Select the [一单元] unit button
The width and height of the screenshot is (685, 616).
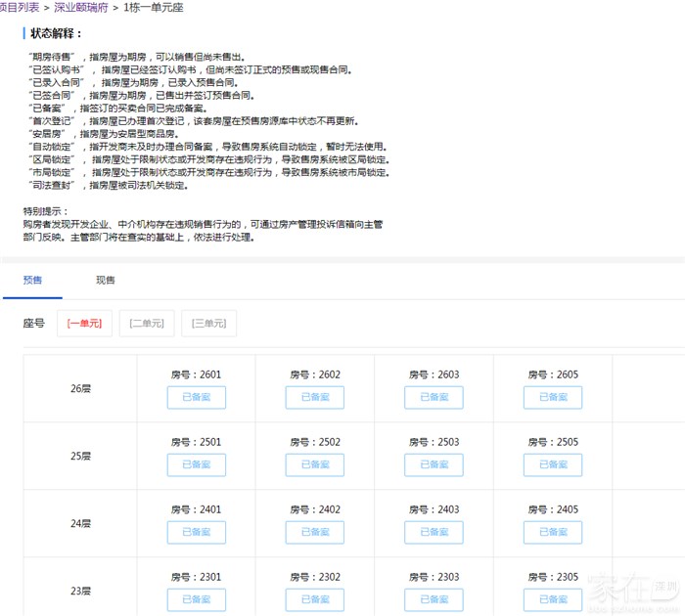(84, 323)
